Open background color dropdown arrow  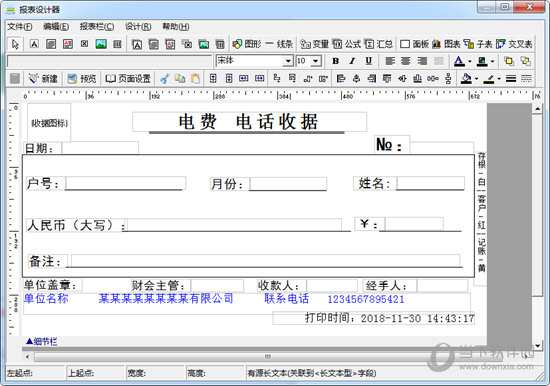492,61
